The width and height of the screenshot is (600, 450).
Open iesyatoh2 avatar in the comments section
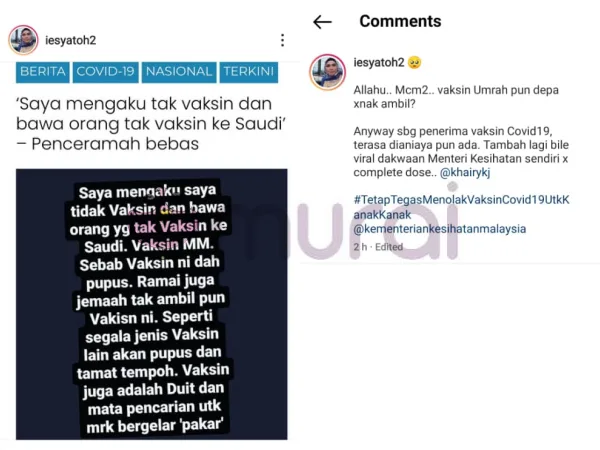pyautogui.click(x=328, y=72)
